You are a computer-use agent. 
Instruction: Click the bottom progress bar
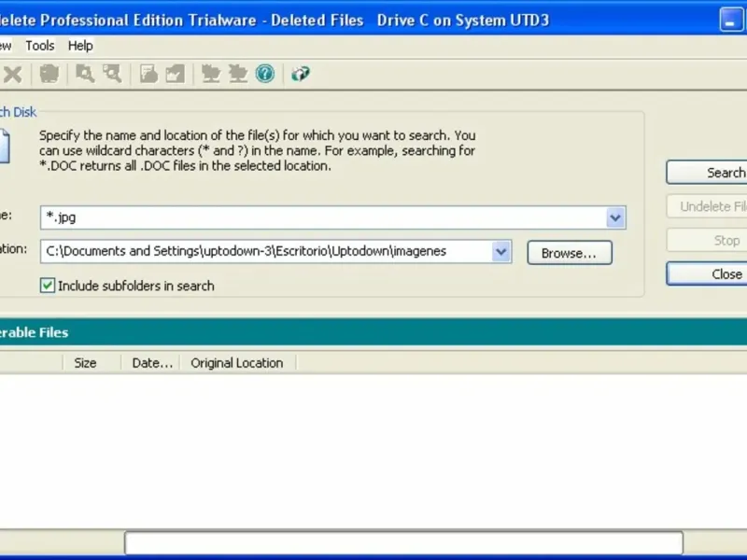pos(404,543)
